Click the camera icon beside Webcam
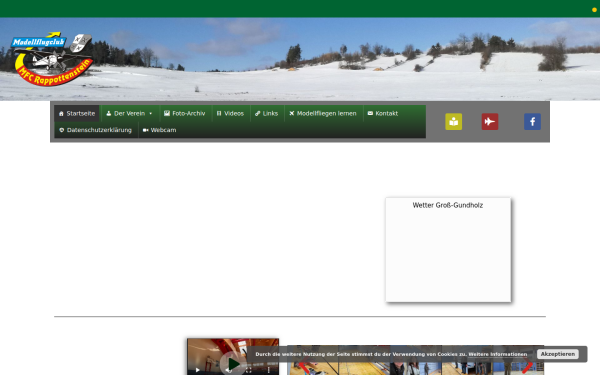Image resolution: width=600 pixels, height=375 pixels. 145,130
